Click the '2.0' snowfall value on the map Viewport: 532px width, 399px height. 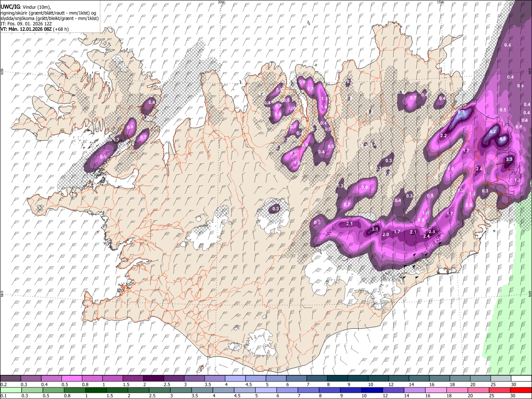coord(385,235)
